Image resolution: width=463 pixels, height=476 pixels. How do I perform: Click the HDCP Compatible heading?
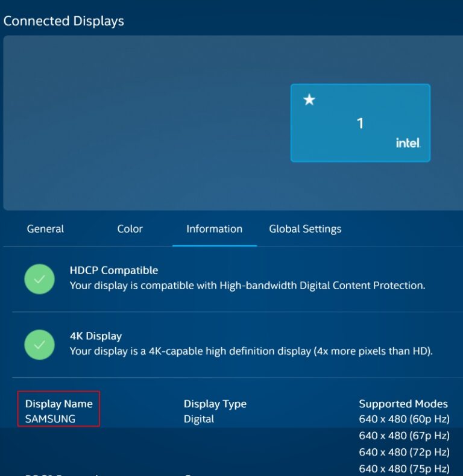pos(114,270)
